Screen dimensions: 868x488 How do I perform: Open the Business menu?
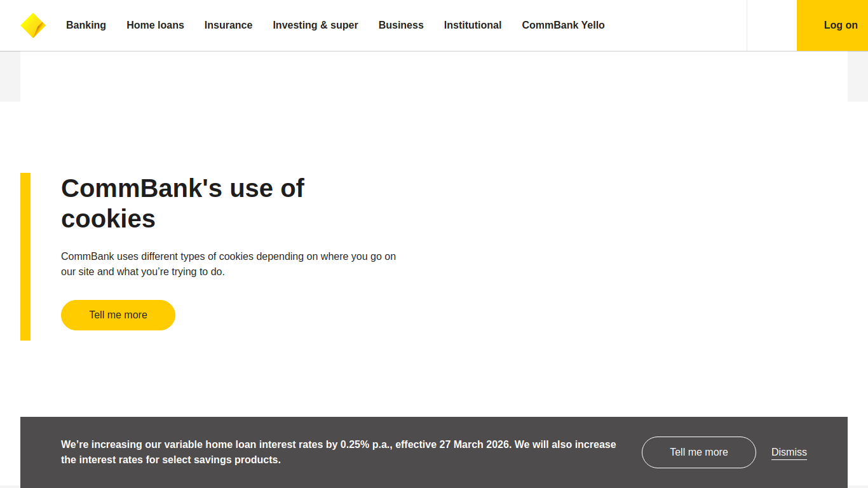click(401, 25)
